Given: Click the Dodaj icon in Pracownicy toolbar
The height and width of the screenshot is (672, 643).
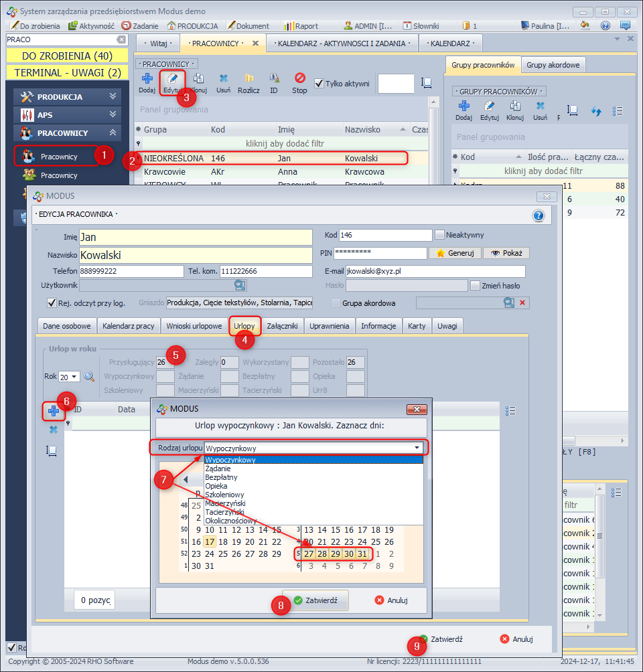Looking at the screenshot, I should pyautogui.click(x=147, y=79).
